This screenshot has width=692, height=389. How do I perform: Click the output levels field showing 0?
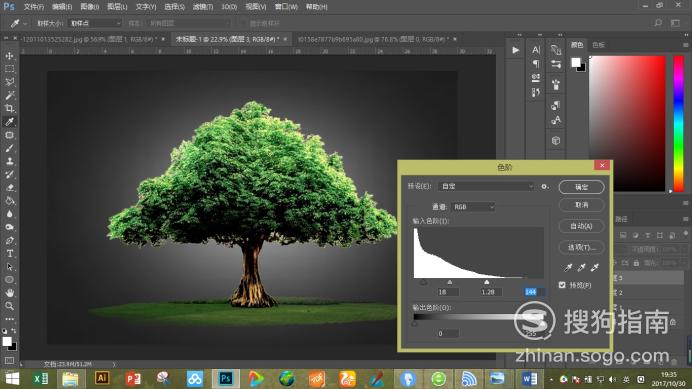coord(448,333)
